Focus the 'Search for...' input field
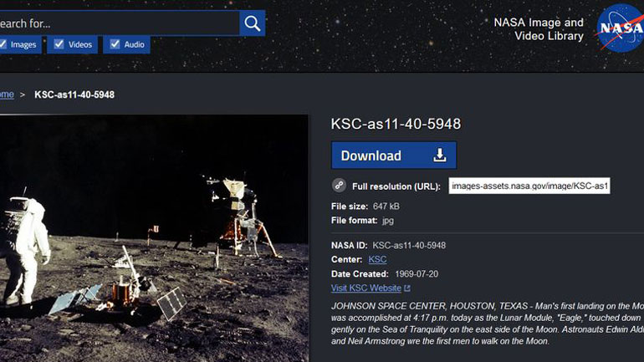The image size is (644, 362). [120, 23]
